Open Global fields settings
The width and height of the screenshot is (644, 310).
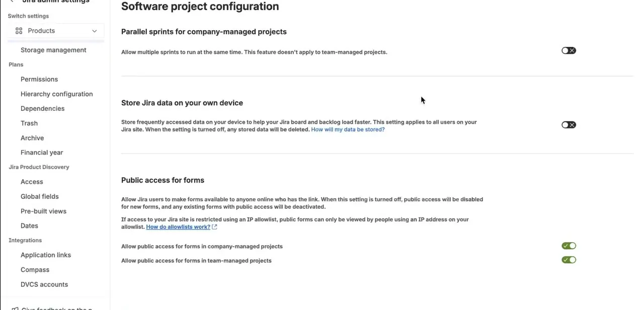pyautogui.click(x=40, y=196)
